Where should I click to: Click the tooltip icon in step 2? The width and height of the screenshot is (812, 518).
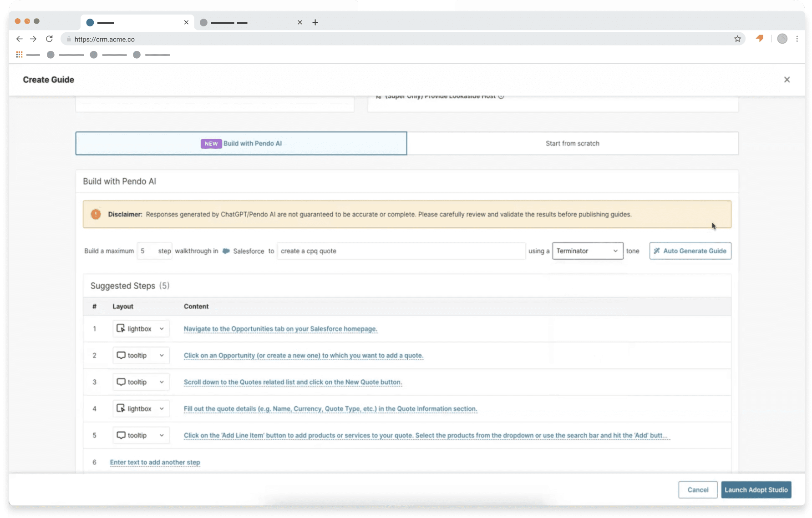click(x=121, y=355)
